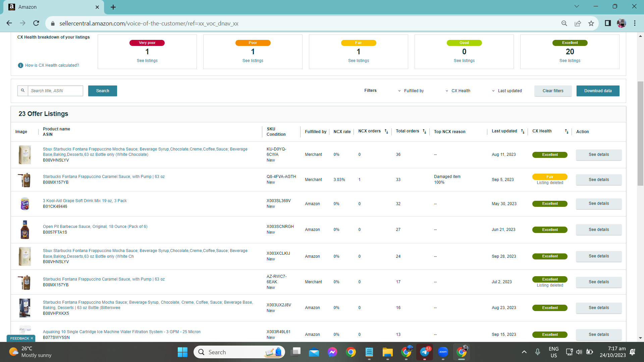644x362 pixels.
Task: Sort by NCX orders column arrows
Action: (x=386, y=131)
